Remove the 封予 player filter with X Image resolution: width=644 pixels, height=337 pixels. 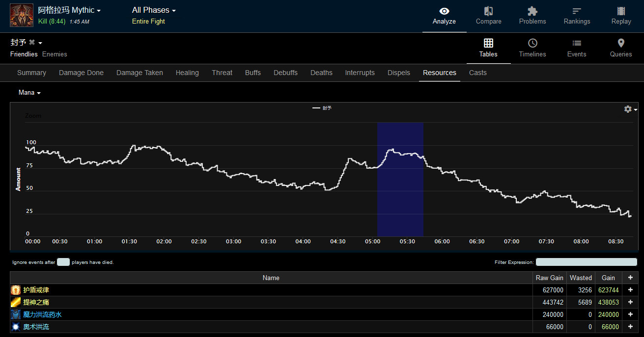click(32, 43)
